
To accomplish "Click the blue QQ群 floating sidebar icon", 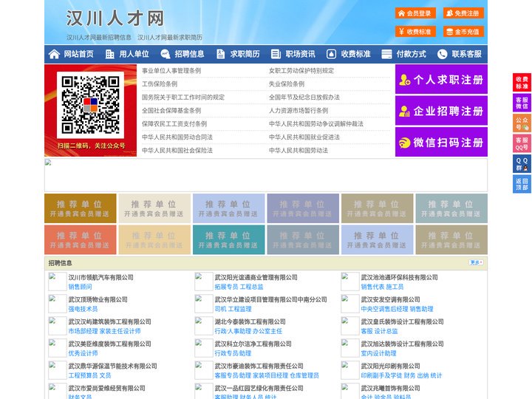I will (x=522, y=164).
